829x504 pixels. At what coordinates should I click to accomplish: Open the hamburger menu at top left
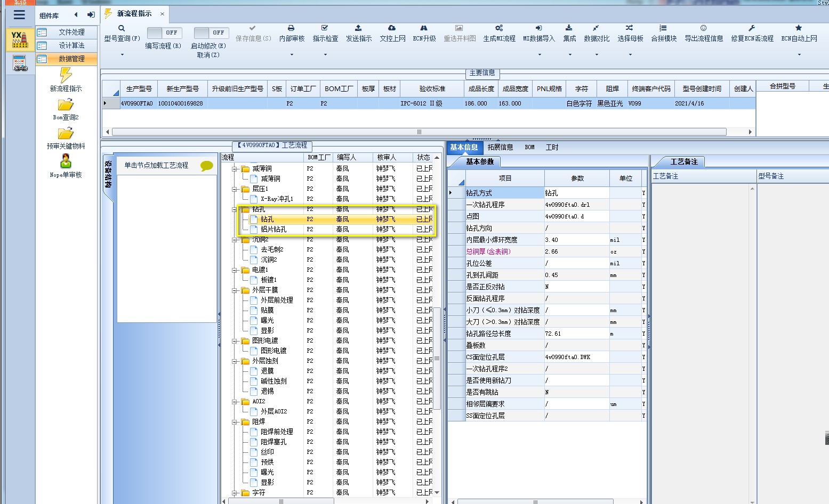point(19,15)
